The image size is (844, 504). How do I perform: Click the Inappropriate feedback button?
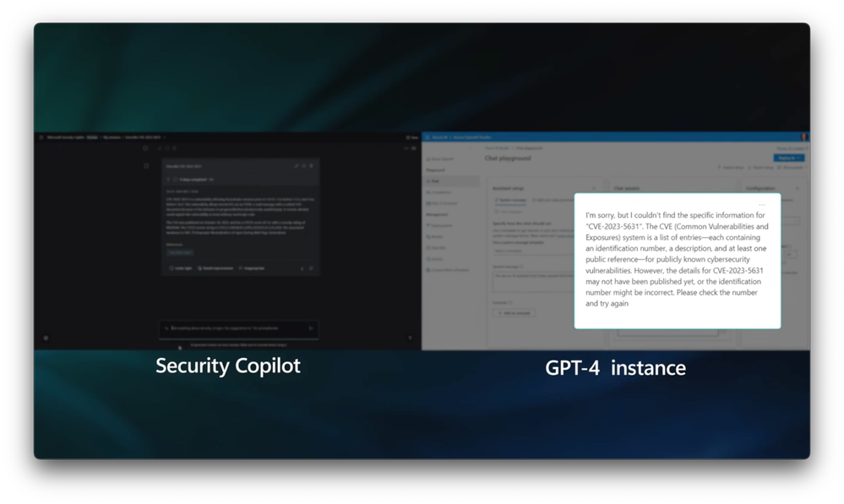point(252,268)
